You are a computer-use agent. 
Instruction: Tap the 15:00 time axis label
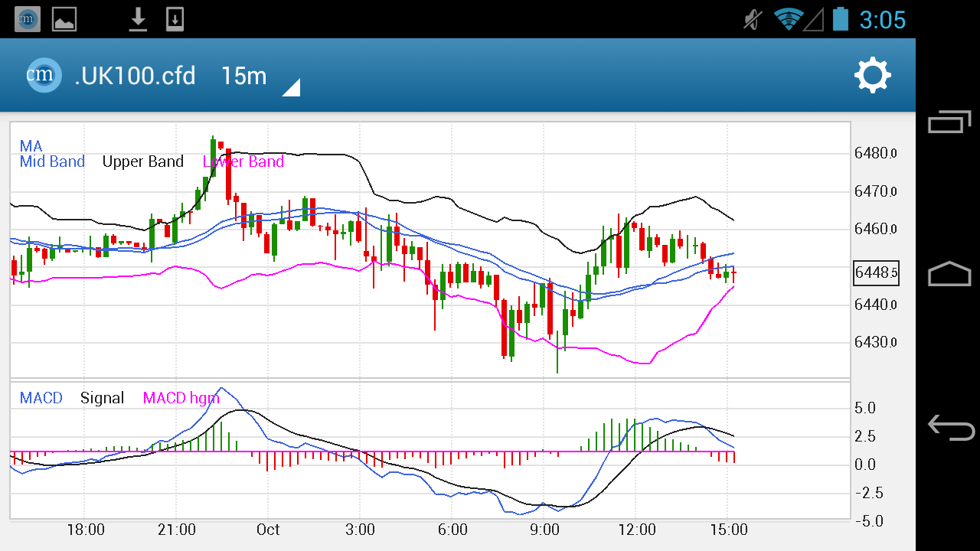pyautogui.click(x=729, y=530)
